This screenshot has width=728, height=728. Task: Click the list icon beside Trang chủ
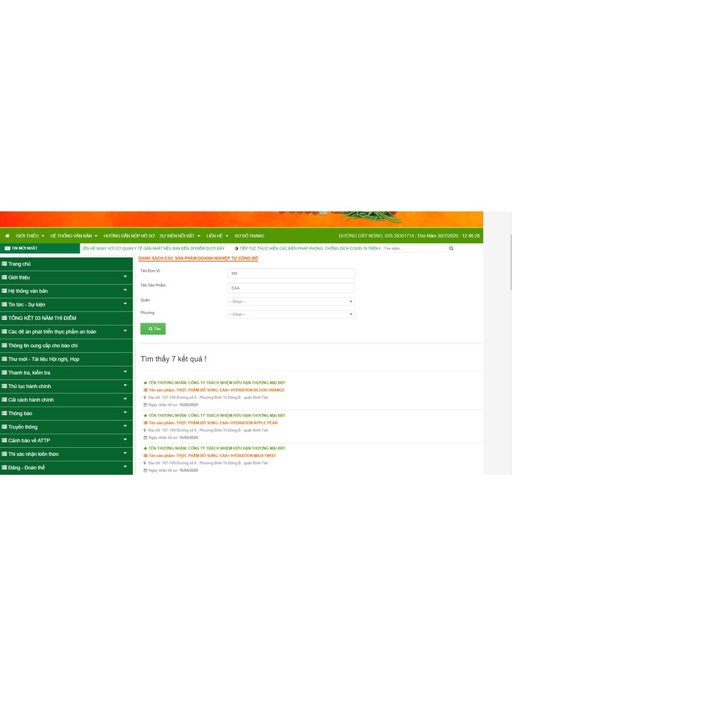coord(4,264)
